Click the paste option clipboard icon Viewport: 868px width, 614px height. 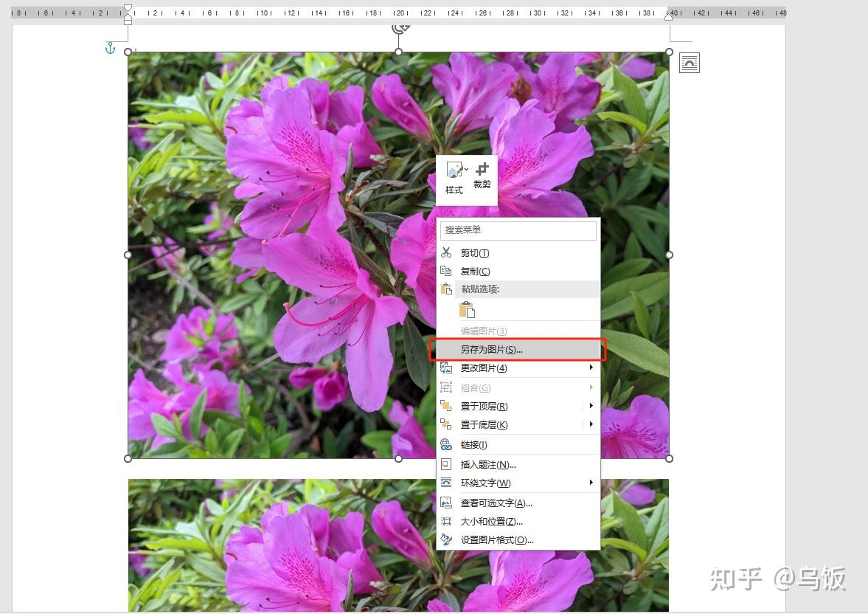click(467, 310)
